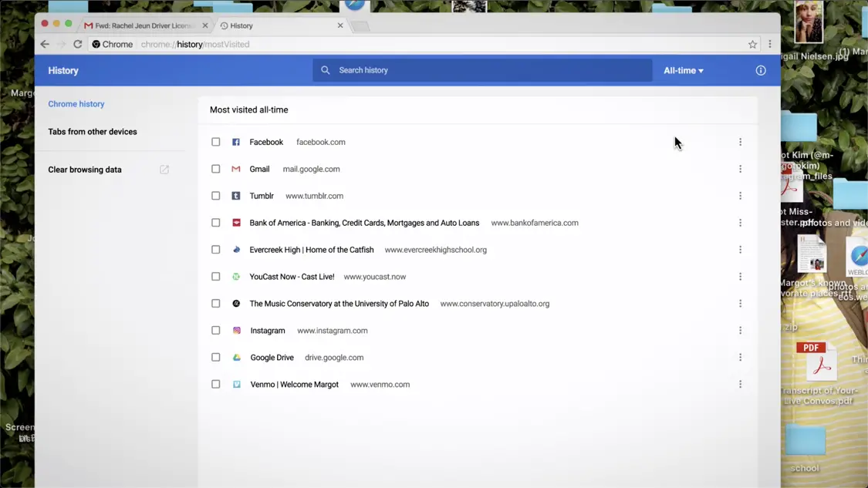Click the Music Conservatory favicon
This screenshot has height=488, width=868.
click(236, 303)
